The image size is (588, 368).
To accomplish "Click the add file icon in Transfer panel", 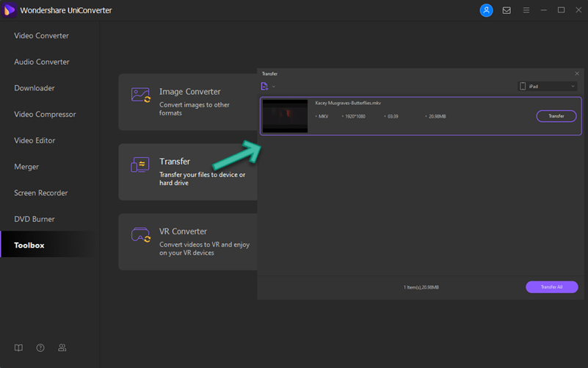I will click(x=264, y=87).
